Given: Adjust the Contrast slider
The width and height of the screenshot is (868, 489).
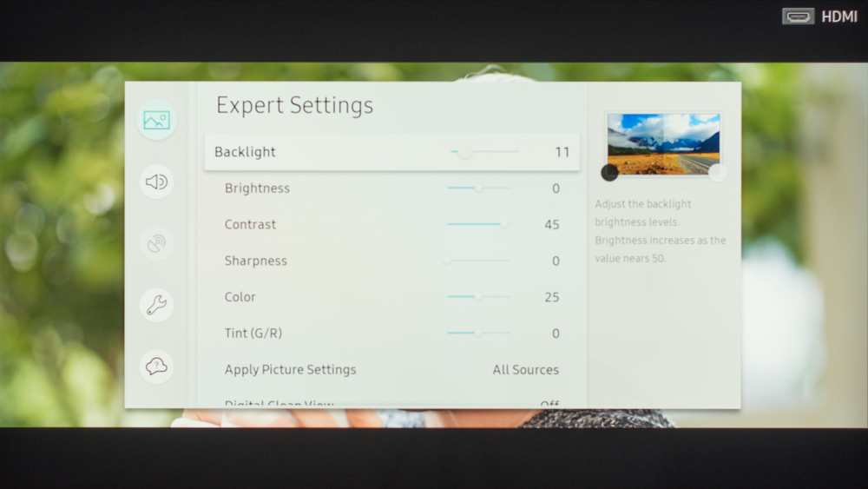Looking at the screenshot, I should [478, 224].
